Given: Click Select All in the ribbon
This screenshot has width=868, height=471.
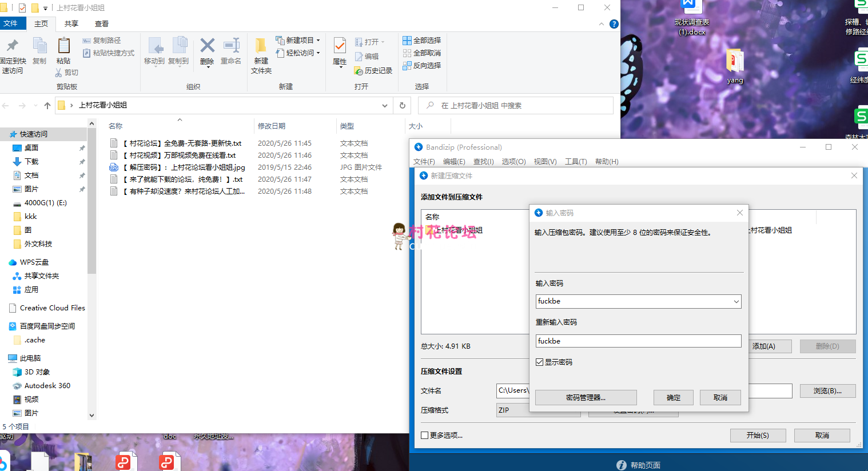Looking at the screenshot, I should [422, 41].
